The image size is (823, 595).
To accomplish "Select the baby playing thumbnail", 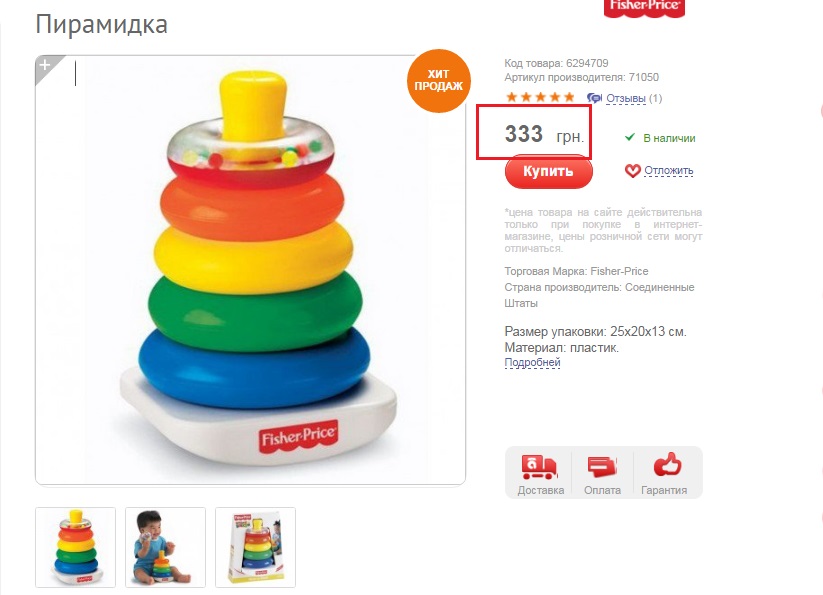I will [x=165, y=547].
